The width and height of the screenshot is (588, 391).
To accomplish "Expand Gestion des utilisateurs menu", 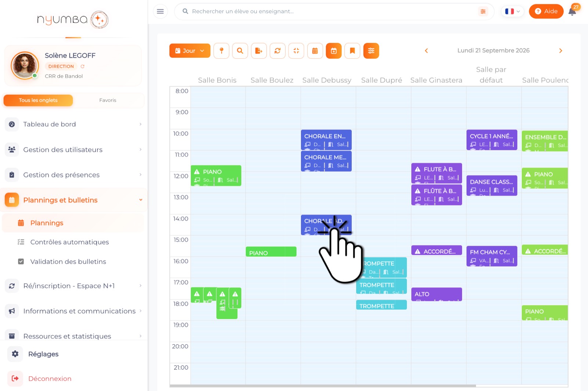I will coord(73,150).
